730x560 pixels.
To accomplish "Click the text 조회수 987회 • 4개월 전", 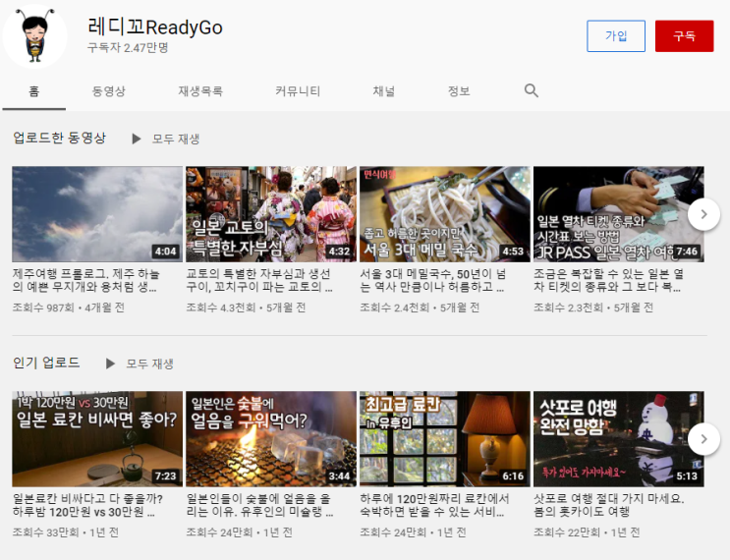I will (69, 308).
